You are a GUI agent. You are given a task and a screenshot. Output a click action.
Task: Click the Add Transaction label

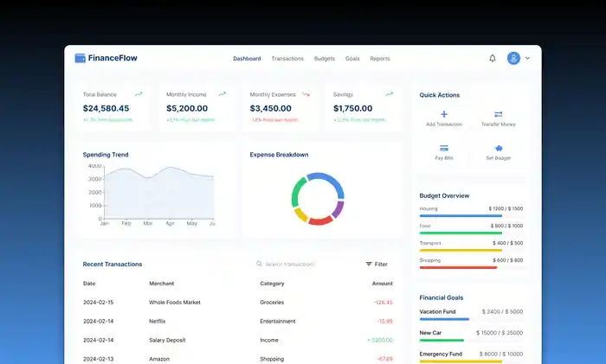[444, 125]
